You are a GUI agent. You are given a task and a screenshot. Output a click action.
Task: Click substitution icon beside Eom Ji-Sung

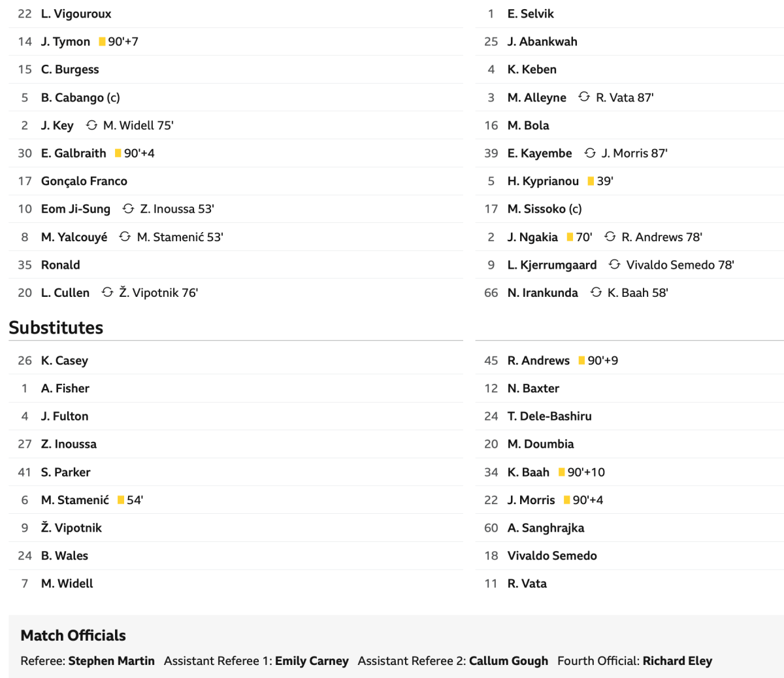click(x=128, y=209)
